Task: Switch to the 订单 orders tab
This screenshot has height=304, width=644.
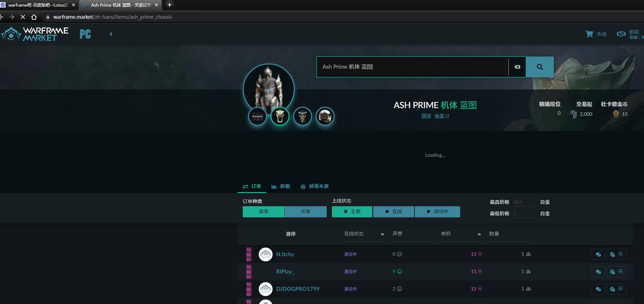Action: click(252, 186)
